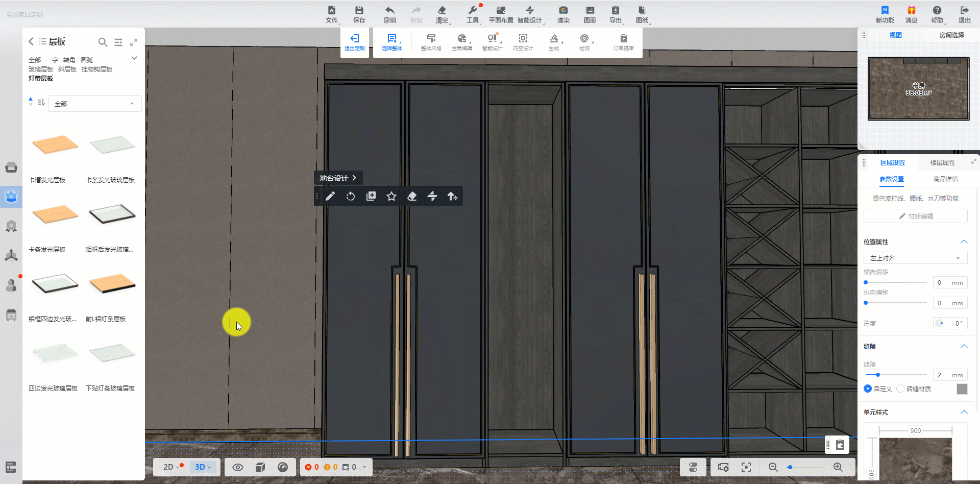Screen dimensions: 980x484
Task: Select the 自定义 radio button
Action: coord(868,389)
